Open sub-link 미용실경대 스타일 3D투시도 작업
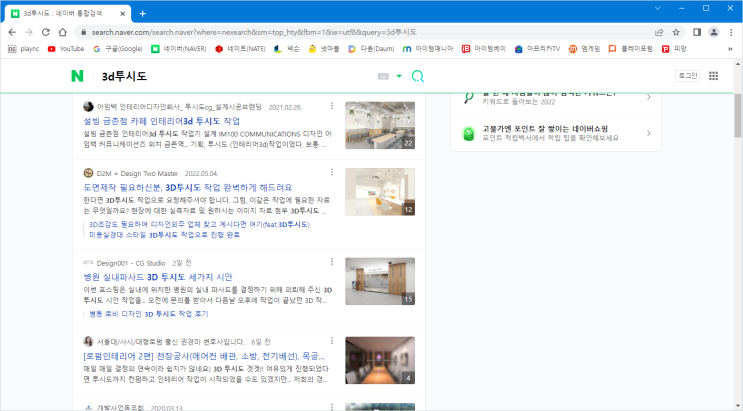 [x=164, y=235]
